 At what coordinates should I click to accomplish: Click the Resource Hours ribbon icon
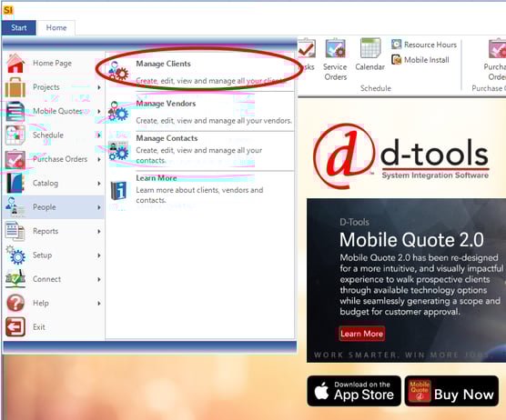tap(396, 45)
